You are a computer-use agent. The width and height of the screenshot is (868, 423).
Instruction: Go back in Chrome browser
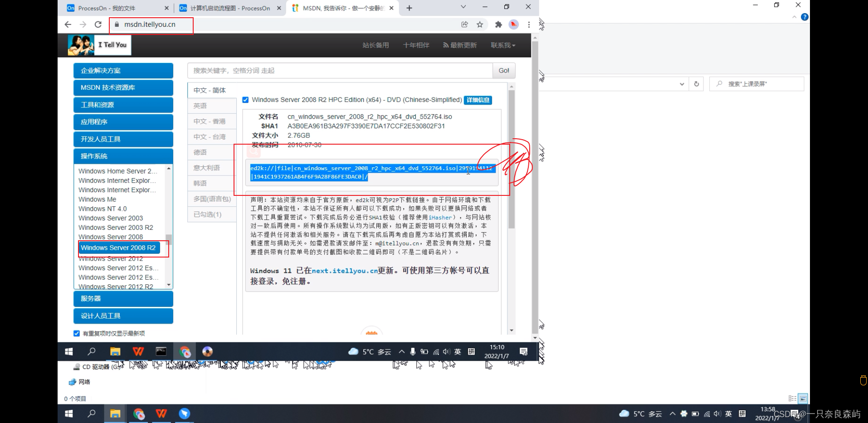68,24
